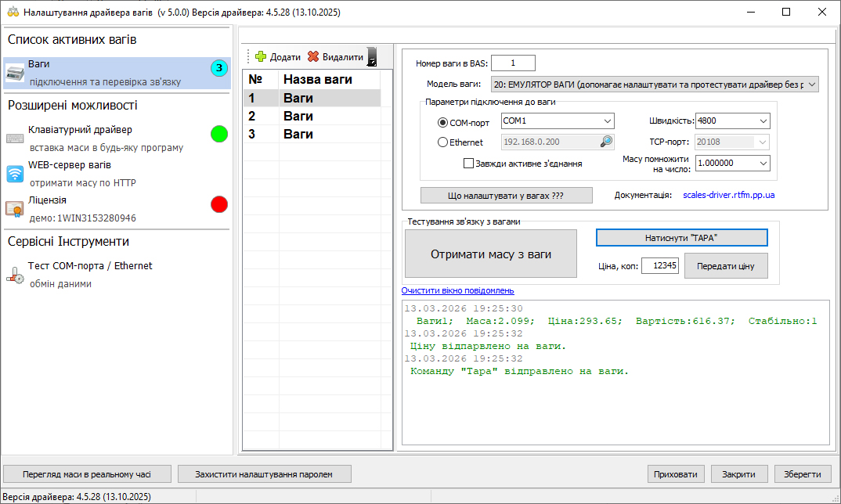The width and height of the screenshot is (841, 504).
Task: Open the Швидкість 4800 dropdown
Action: (763, 121)
